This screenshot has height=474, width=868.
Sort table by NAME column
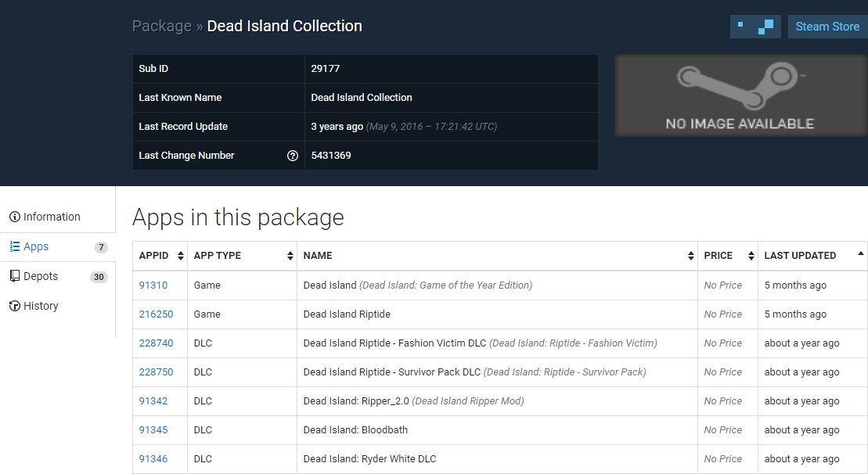pyautogui.click(x=498, y=256)
